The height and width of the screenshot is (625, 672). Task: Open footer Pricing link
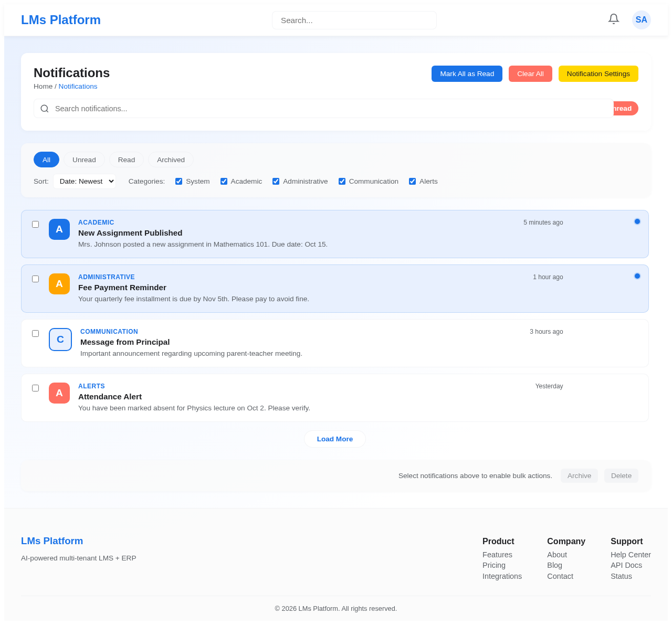494,565
